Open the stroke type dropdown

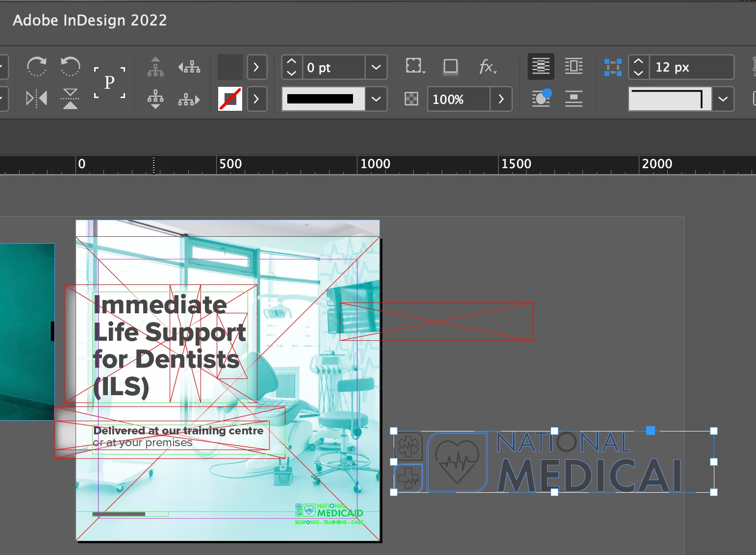tap(376, 99)
